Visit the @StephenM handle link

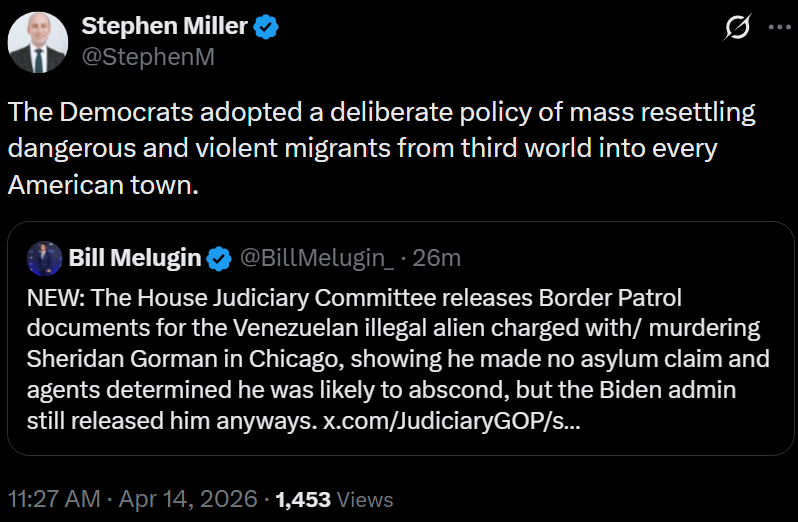coord(147,57)
